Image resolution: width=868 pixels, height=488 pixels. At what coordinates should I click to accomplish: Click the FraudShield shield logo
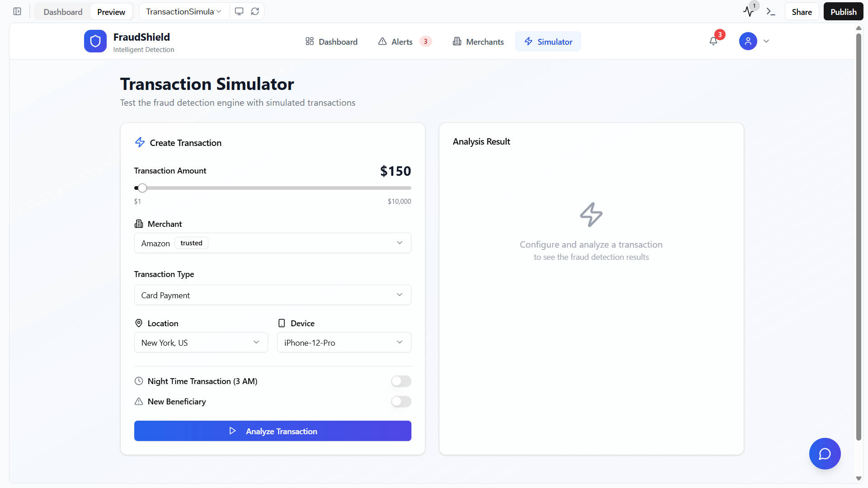pyautogui.click(x=95, y=41)
